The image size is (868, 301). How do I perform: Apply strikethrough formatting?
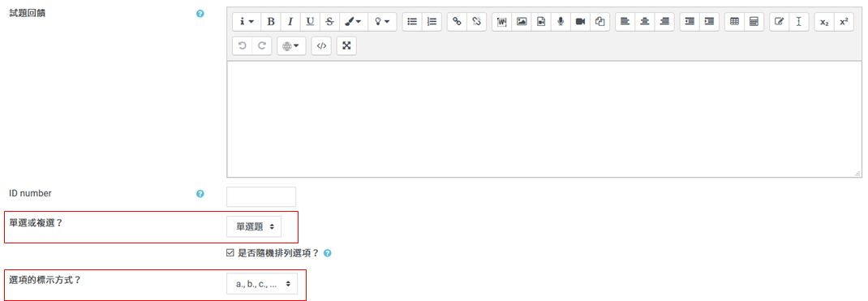click(329, 22)
